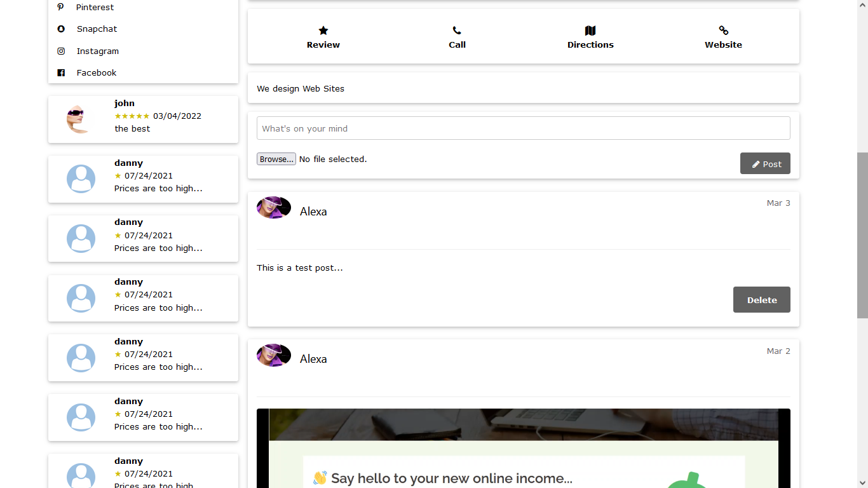Screen dimensions: 868x488
Task: Click Alexa's avatar on Mar 3 post
Action: tap(274, 207)
